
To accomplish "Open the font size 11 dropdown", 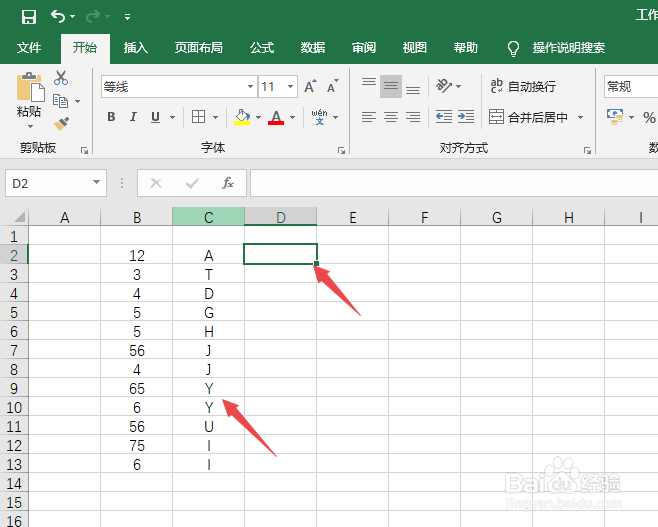I will coord(290,86).
